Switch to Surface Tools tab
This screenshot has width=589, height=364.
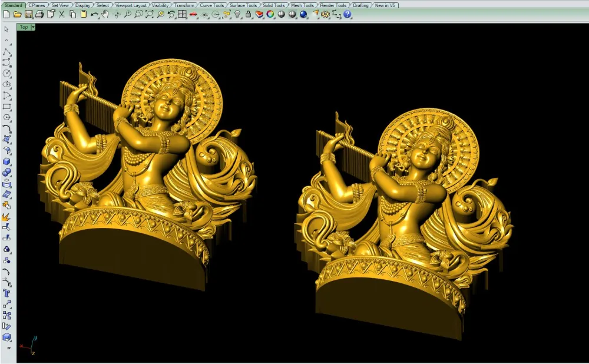click(x=243, y=5)
